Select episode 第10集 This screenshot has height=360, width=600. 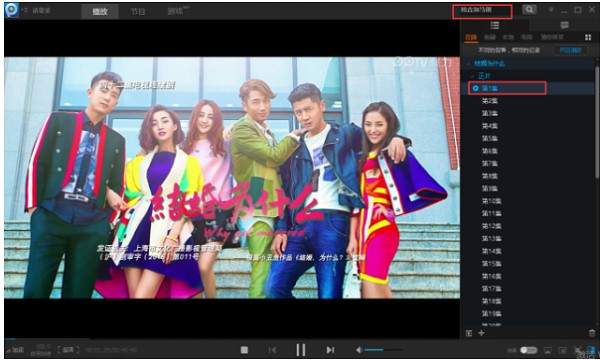click(491, 201)
